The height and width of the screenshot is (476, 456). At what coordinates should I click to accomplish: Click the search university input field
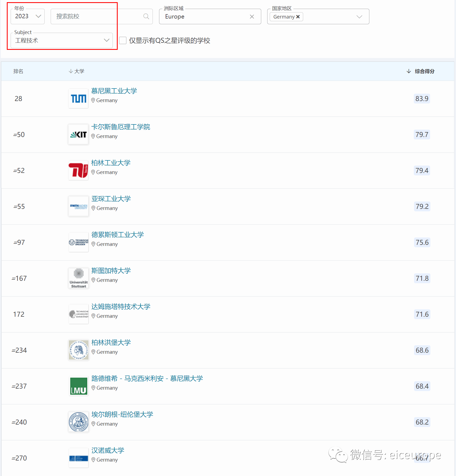101,16
